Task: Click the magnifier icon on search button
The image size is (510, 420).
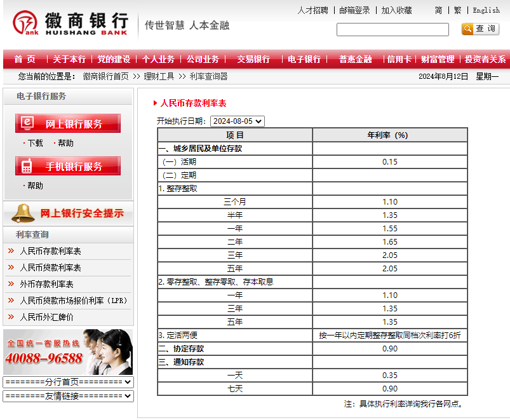Action: (467, 29)
